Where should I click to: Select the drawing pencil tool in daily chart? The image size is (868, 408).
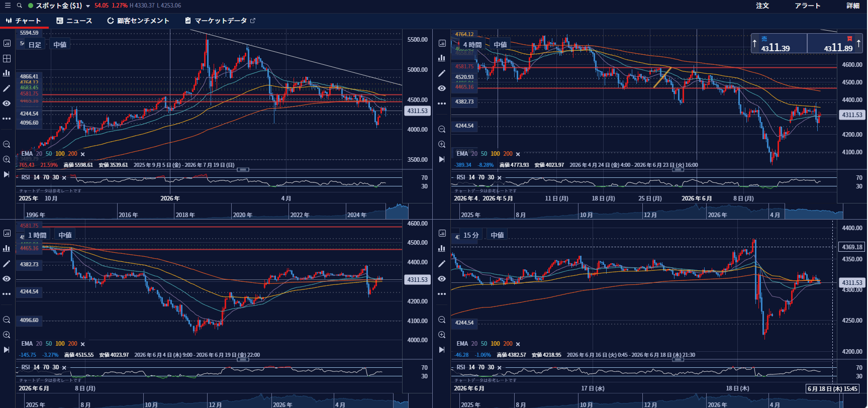pyautogui.click(x=7, y=88)
